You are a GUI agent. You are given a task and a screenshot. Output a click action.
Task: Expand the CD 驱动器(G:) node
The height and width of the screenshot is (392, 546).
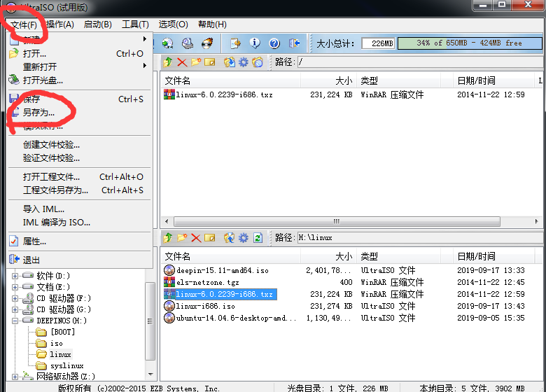15,309
